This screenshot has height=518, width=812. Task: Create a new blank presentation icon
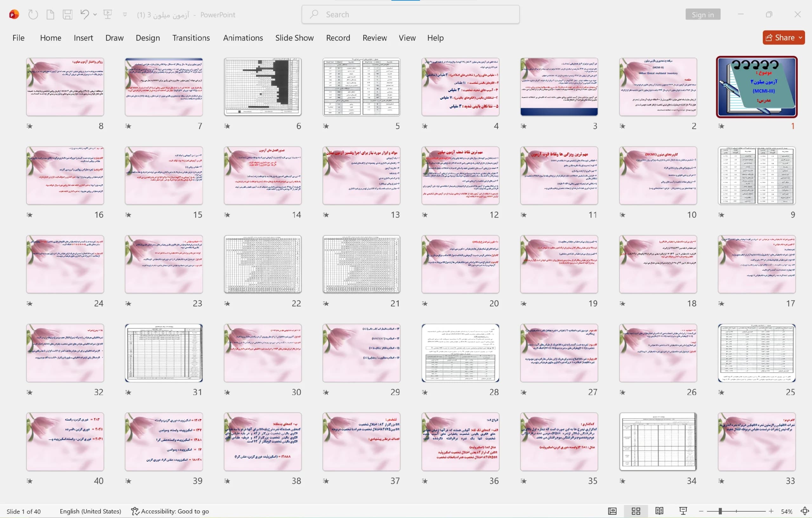coord(50,15)
